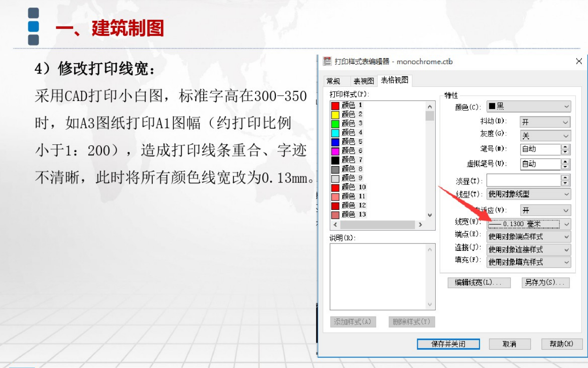This screenshot has width=588, height=368.
Task: Select the 表格视图 tab
Action: click(395, 80)
